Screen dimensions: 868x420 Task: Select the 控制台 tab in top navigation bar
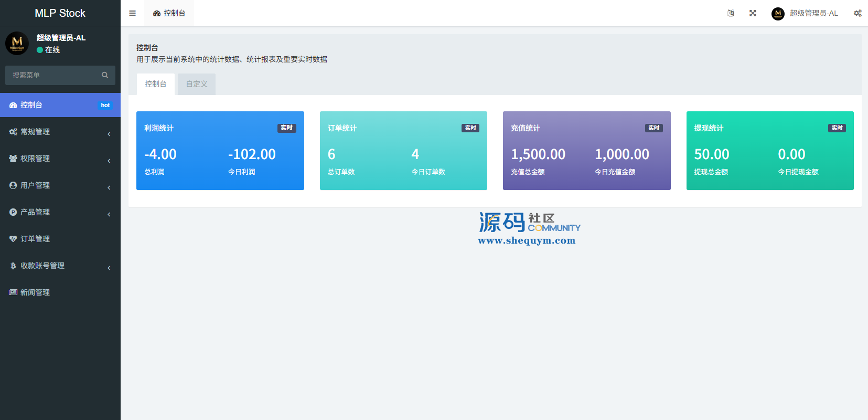point(169,13)
